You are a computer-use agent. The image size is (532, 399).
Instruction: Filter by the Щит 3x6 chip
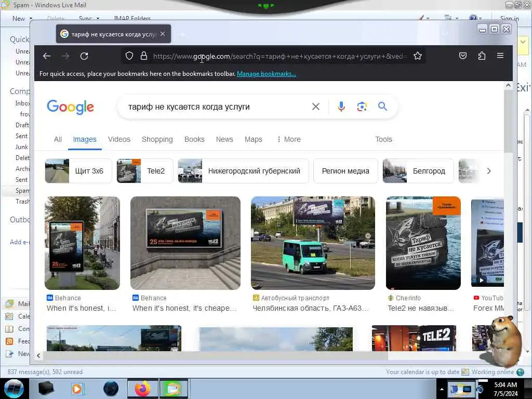tap(78, 171)
